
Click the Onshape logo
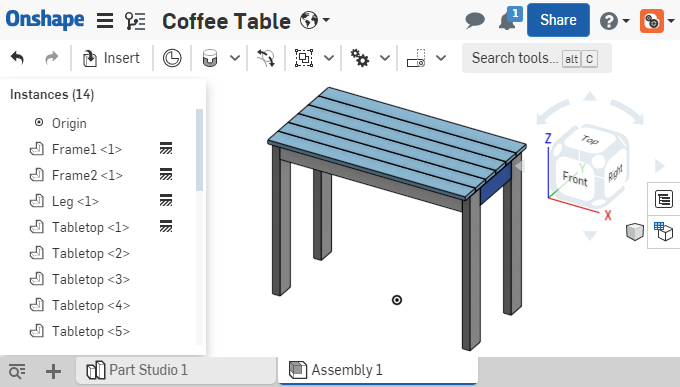(45, 20)
